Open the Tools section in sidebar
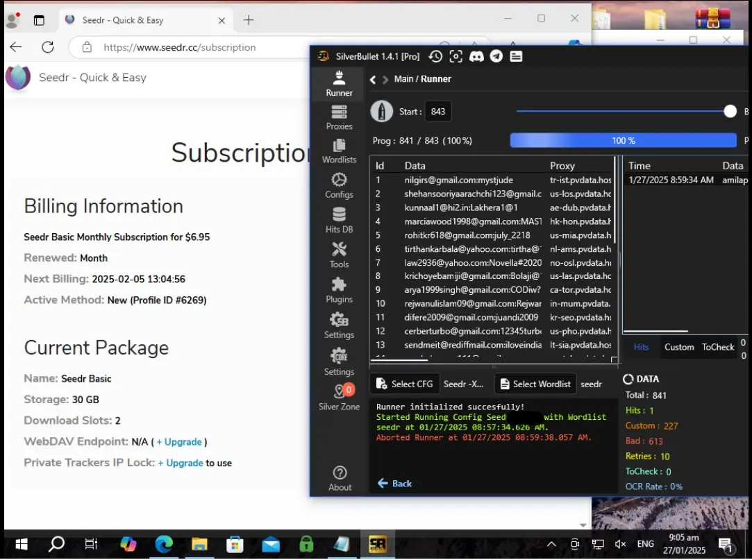 tap(339, 255)
